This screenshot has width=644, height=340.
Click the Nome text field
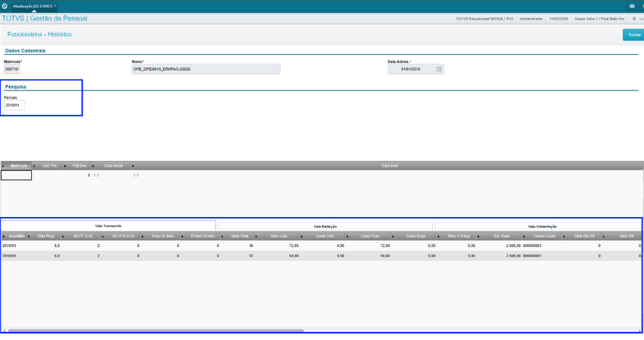[206, 69]
